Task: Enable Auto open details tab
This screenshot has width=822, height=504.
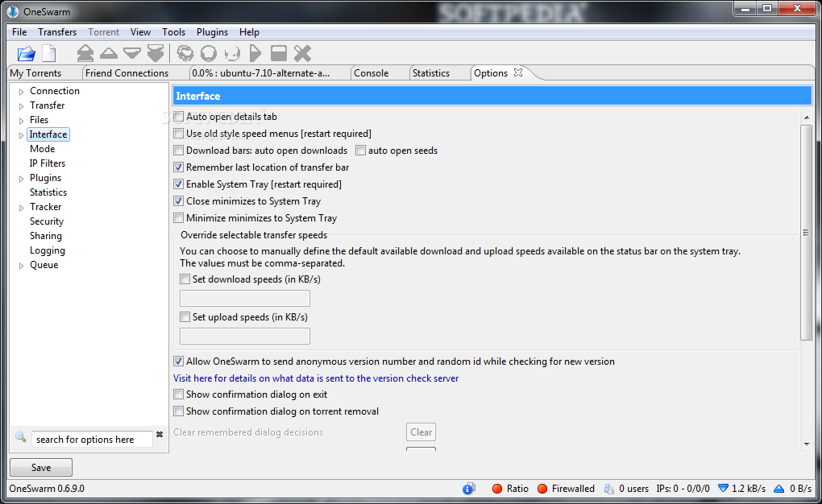Action: coord(179,116)
